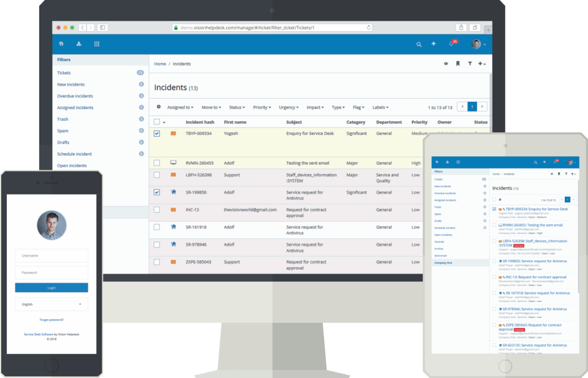Uncheck the TBYP-009334 incident checkbox

coord(157,133)
